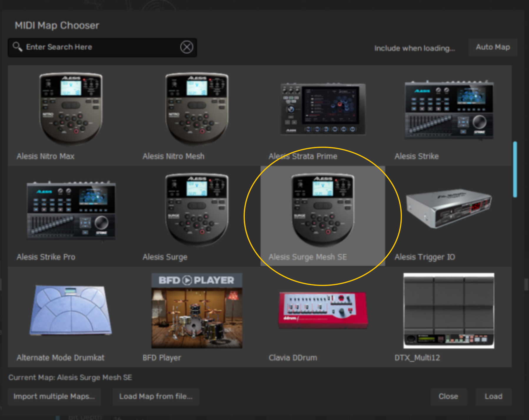Select the Alternate Mode Drumkat pad image
This screenshot has height=420, width=529.
[71, 310]
